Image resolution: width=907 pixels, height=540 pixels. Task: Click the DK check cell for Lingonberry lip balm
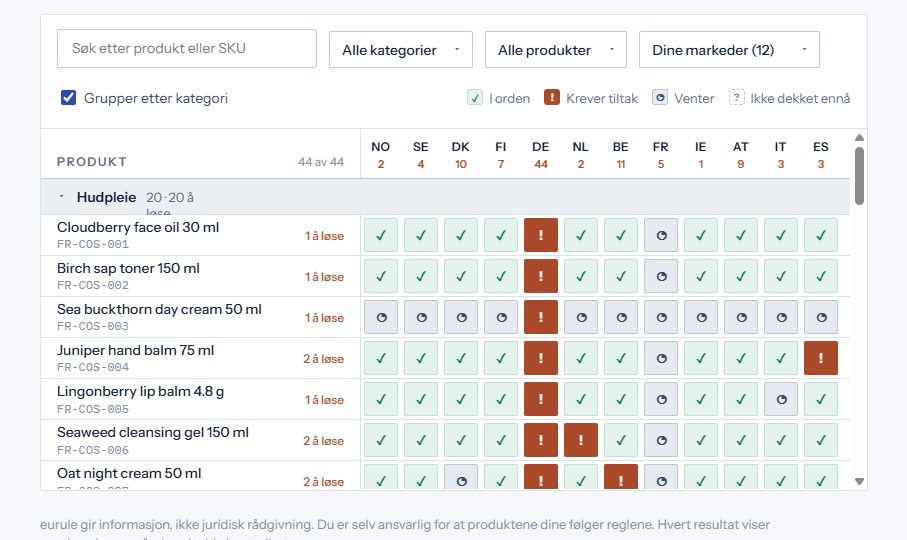click(x=460, y=400)
